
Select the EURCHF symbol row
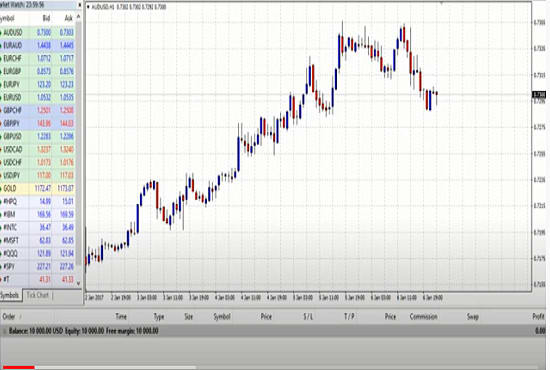(38, 59)
